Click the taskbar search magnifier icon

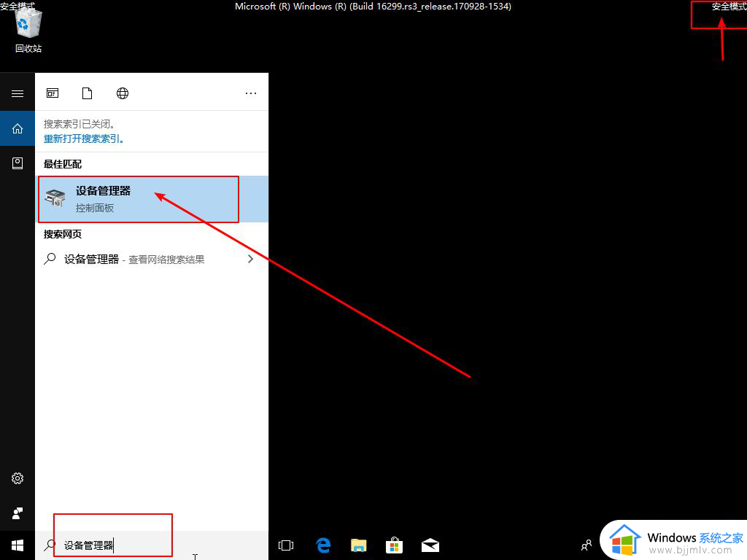(x=49, y=545)
